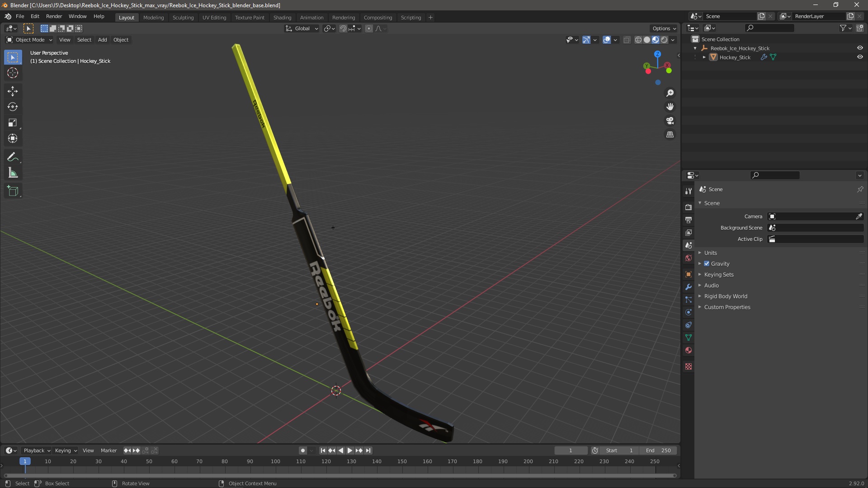Open the timeline Keying menu
The width and height of the screenshot is (868, 488).
(66, 450)
